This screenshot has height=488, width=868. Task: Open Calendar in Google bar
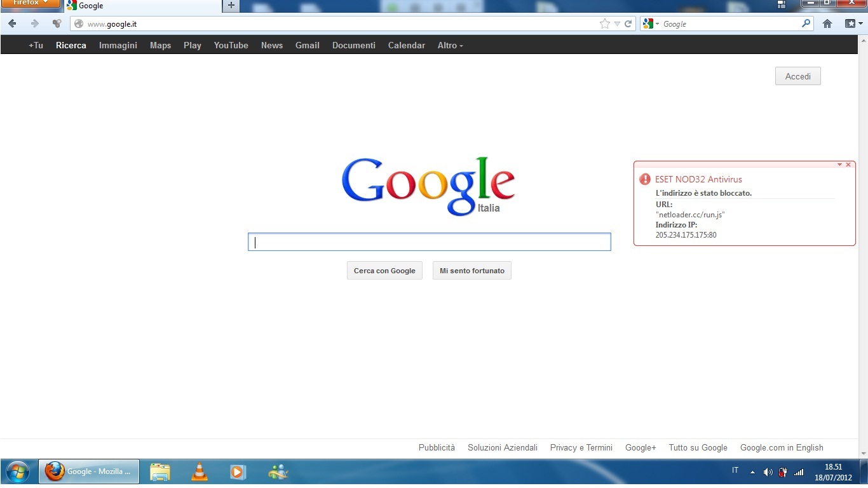pos(407,45)
